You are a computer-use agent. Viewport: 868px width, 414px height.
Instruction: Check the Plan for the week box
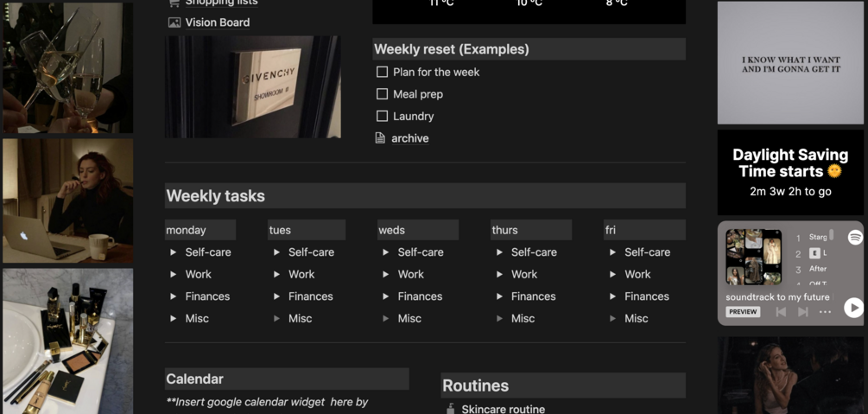click(382, 72)
